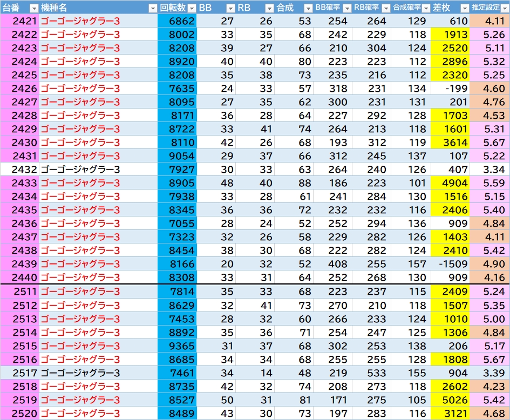
Task: Select the 差枚 cell showing 904
Action: click(450, 373)
